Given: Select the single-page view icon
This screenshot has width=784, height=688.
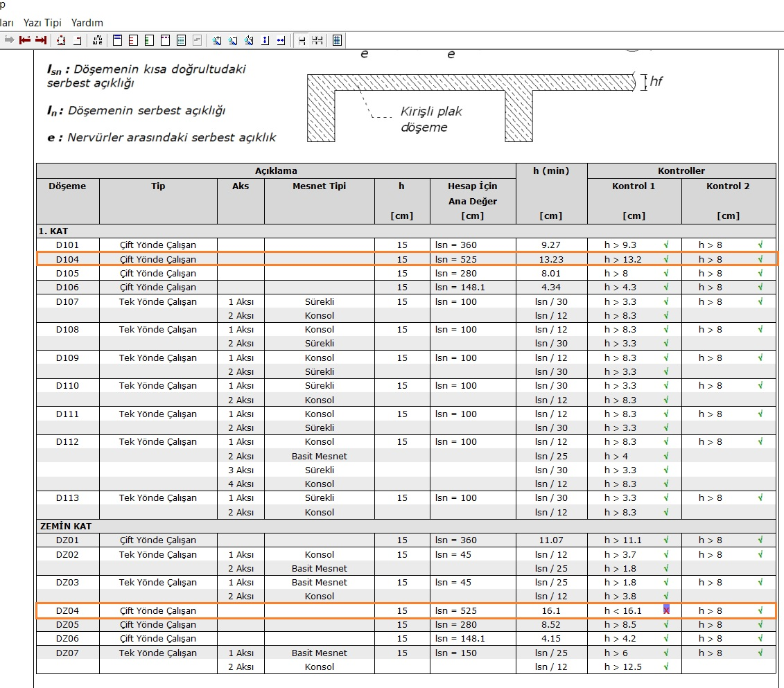Looking at the screenshot, I should pos(302,40).
